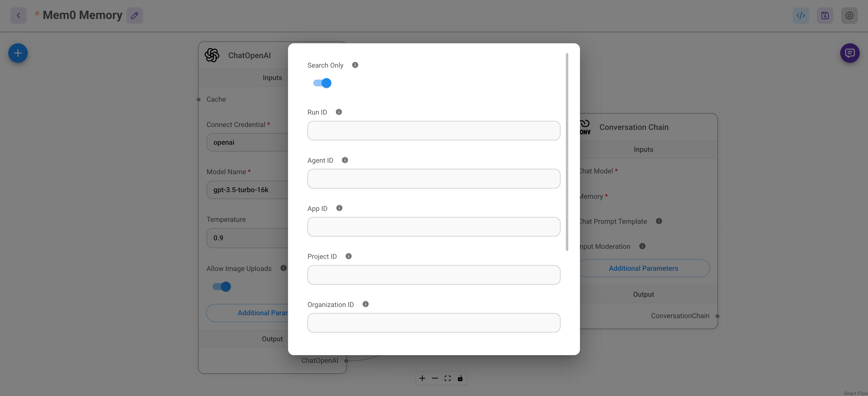Open the API code embed icon
The image size is (868, 396).
point(801,16)
